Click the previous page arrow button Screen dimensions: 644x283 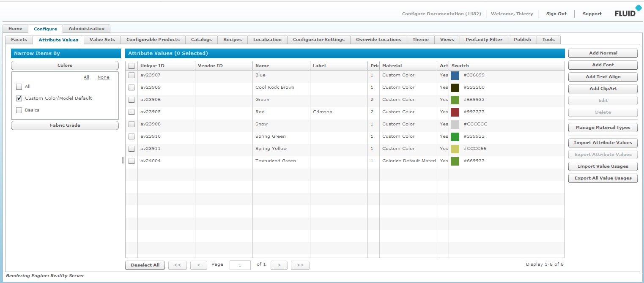point(198,265)
